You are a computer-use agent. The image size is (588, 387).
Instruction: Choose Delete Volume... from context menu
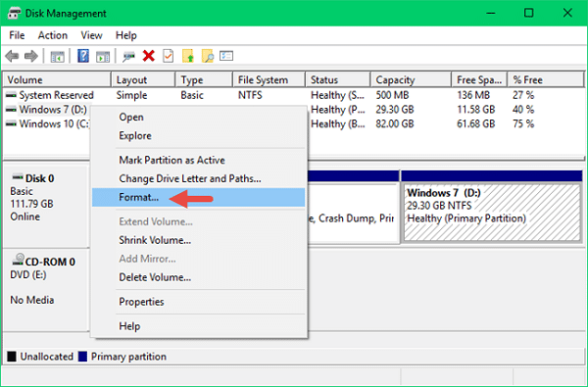[x=199, y=277]
